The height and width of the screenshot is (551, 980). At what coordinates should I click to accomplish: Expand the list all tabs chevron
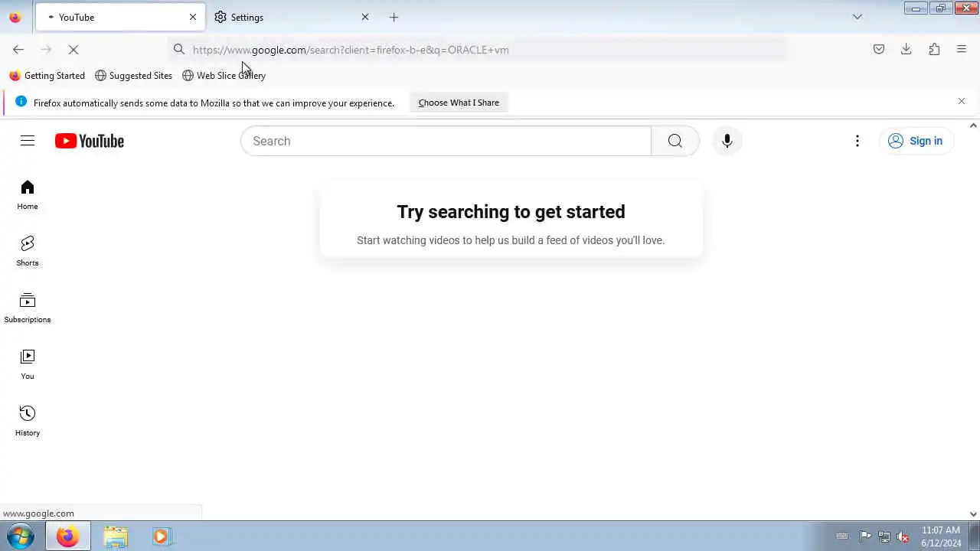coord(857,17)
